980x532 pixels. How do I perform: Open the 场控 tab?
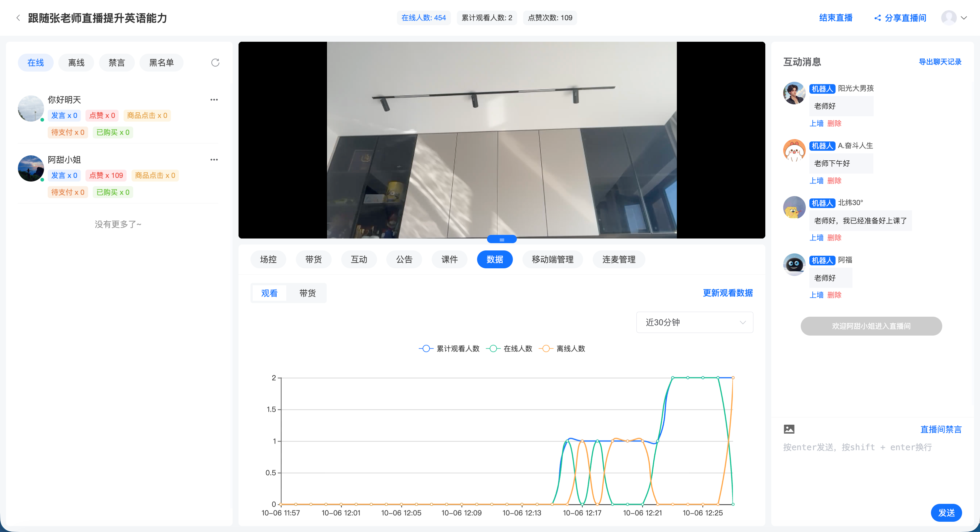(x=268, y=259)
